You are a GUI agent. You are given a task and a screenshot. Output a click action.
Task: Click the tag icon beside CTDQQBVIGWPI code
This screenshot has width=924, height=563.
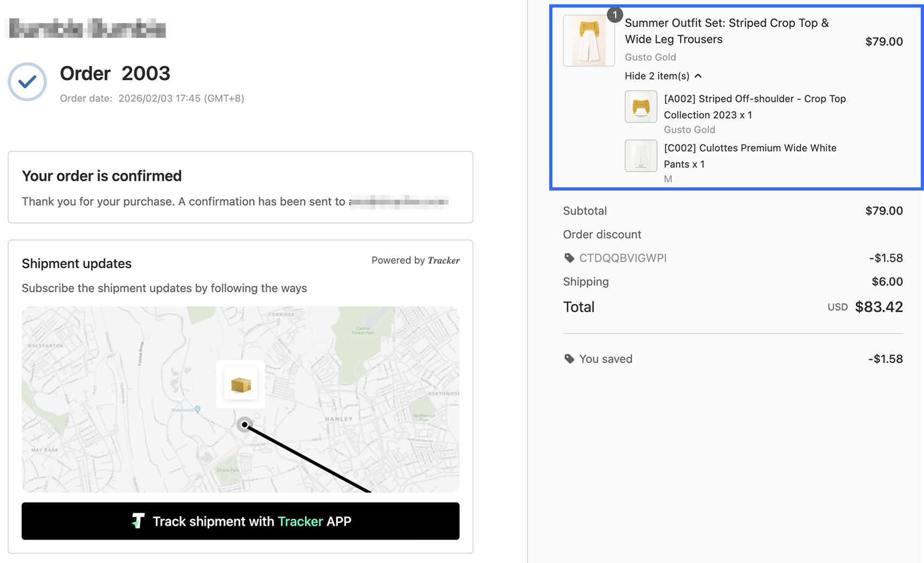[569, 258]
